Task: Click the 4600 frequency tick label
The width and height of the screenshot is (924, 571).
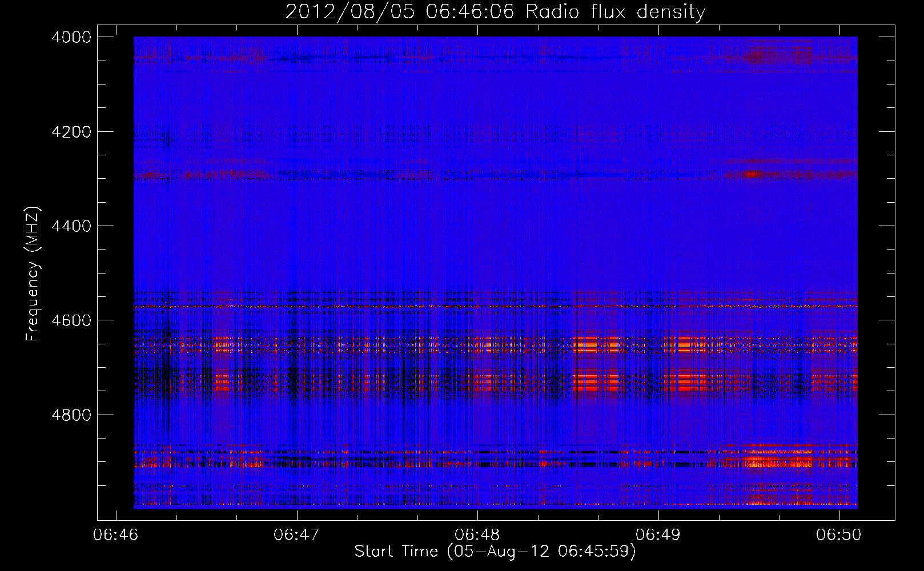Action: (x=71, y=320)
